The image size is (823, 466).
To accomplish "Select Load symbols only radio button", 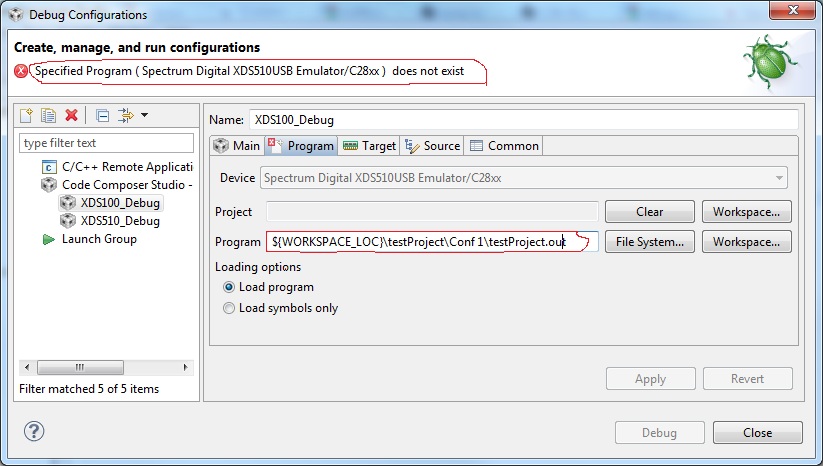I will (228, 308).
